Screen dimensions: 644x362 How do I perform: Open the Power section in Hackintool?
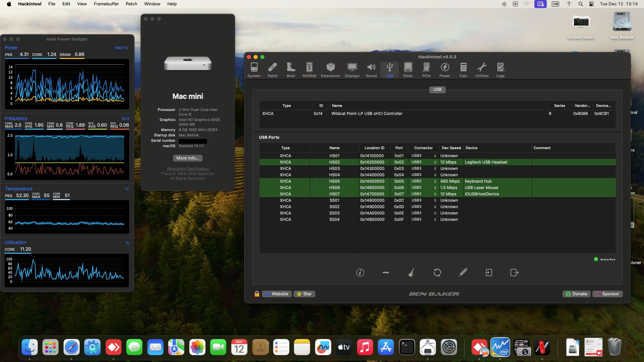point(445,70)
